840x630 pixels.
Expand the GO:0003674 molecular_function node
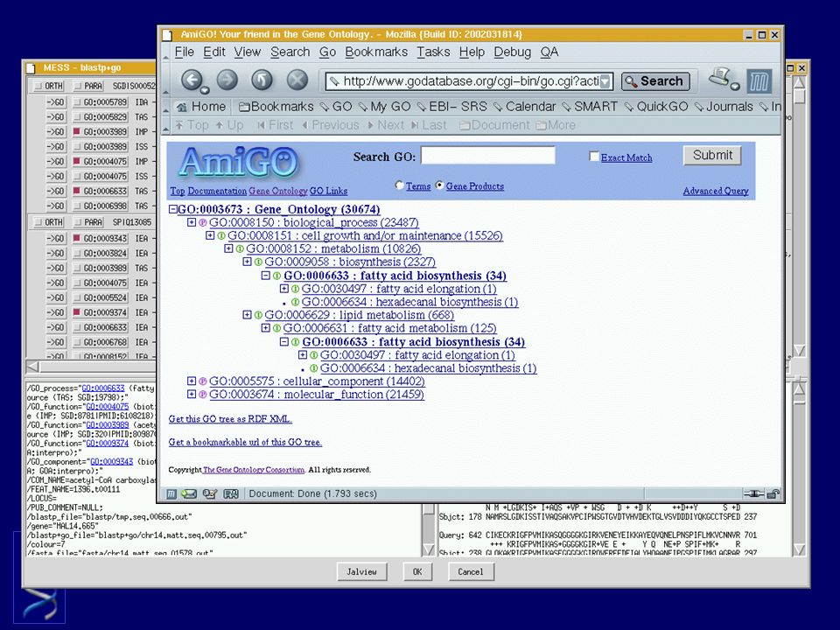(x=192, y=395)
